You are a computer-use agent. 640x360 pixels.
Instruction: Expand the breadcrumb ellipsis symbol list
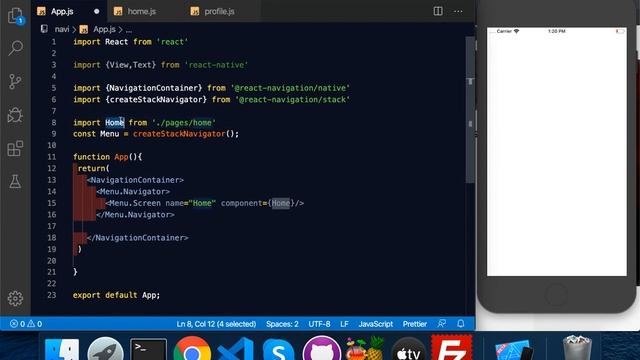[129, 30]
